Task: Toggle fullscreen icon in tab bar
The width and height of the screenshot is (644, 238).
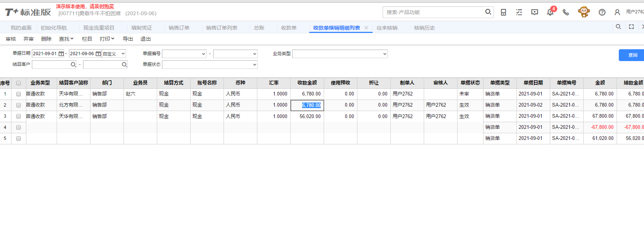Action: (631, 27)
